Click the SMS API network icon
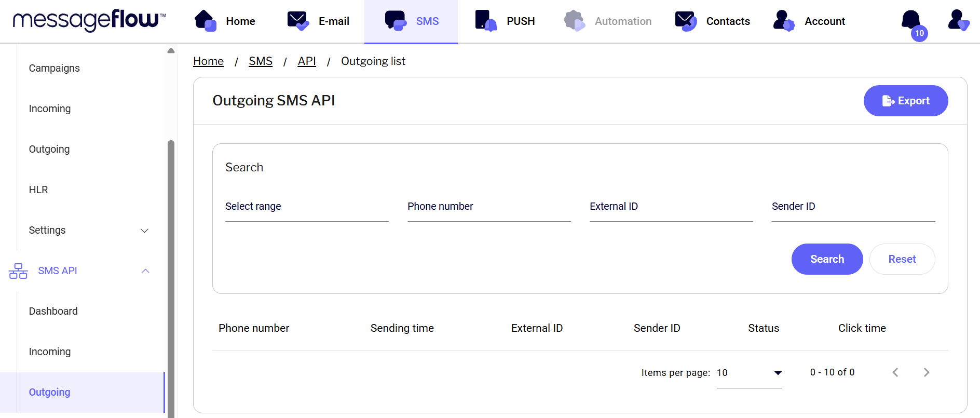The width and height of the screenshot is (980, 418). click(18, 271)
